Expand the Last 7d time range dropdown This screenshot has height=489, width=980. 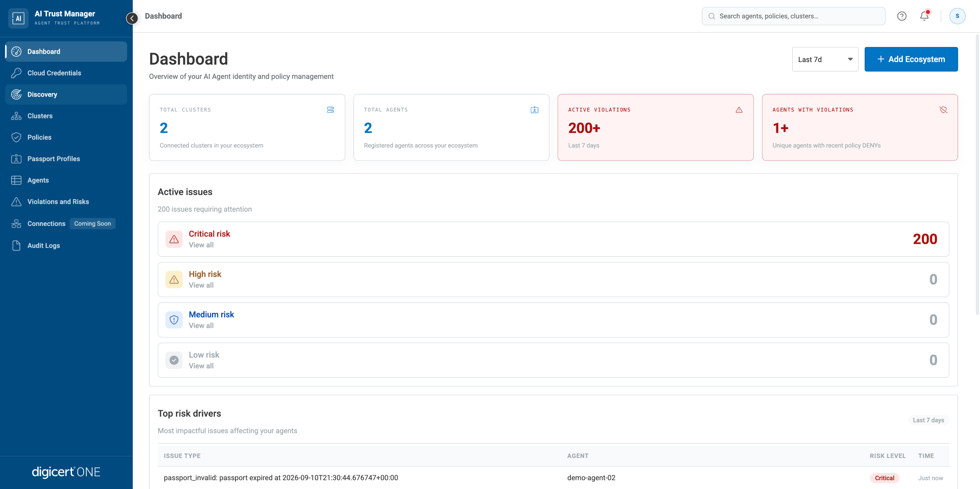pyautogui.click(x=825, y=59)
